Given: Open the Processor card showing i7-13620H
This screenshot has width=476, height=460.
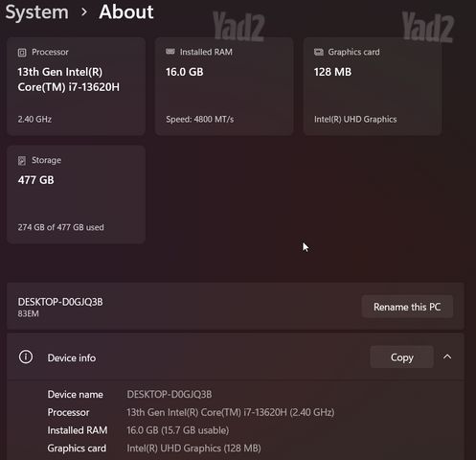Looking at the screenshot, I should pyautogui.click(x=76, y=86).
